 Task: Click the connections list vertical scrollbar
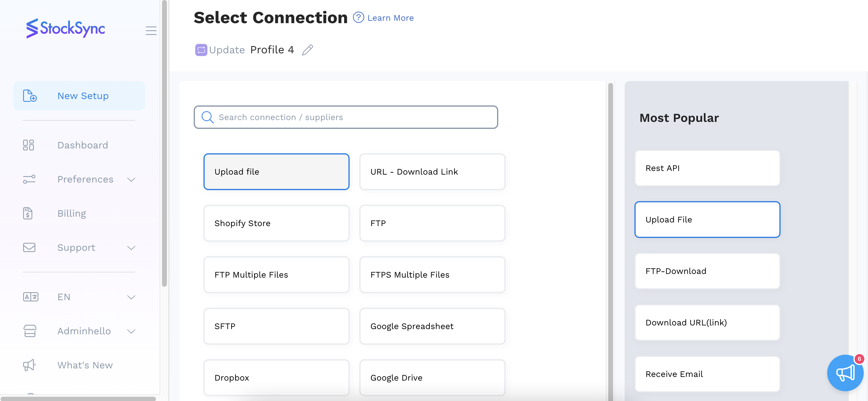point(610,236)
